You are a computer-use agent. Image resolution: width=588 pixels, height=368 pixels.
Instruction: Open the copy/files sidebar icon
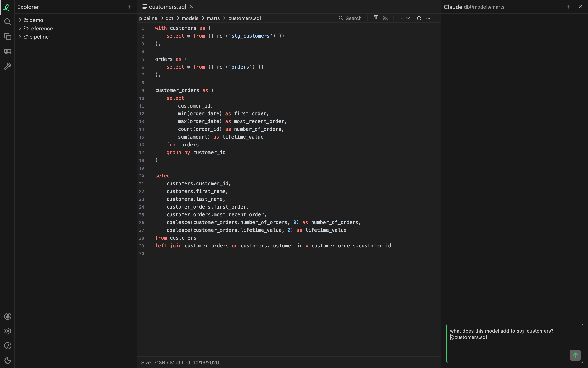tap(8, 37)
